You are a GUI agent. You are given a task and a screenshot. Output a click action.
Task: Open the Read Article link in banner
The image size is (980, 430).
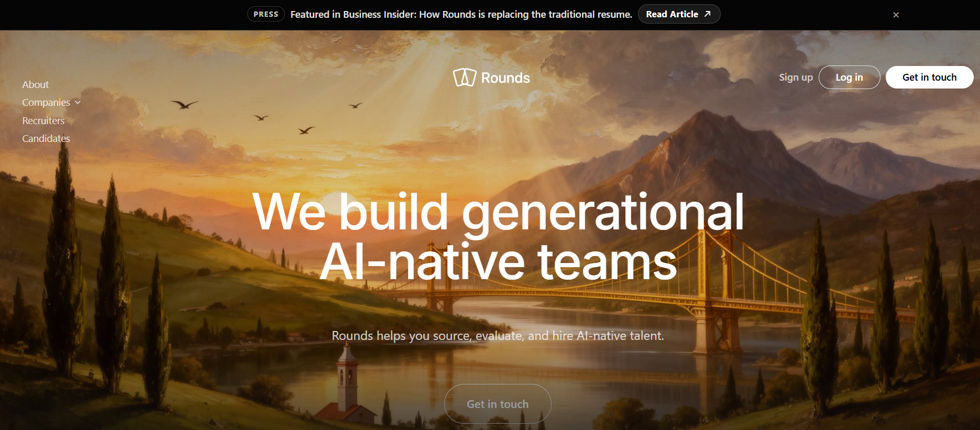(x=679, y=14)
